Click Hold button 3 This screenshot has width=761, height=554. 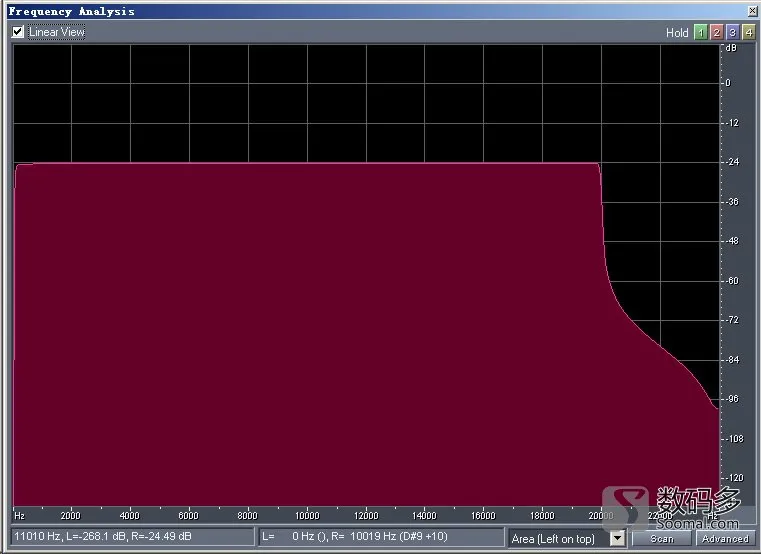pos(732,33)
